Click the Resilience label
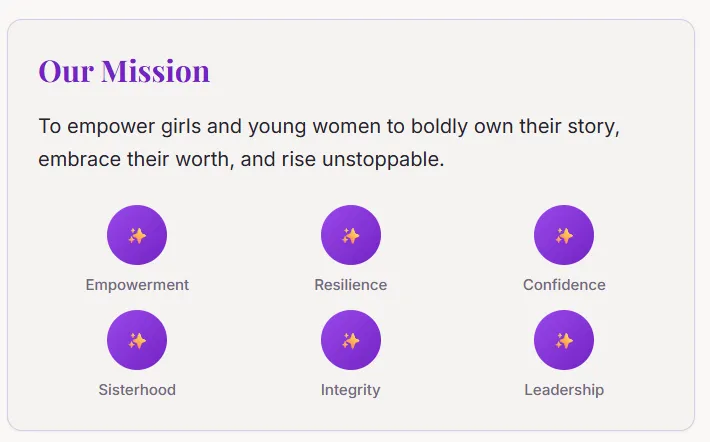The image size is (710, 442). tap(351, 285)
